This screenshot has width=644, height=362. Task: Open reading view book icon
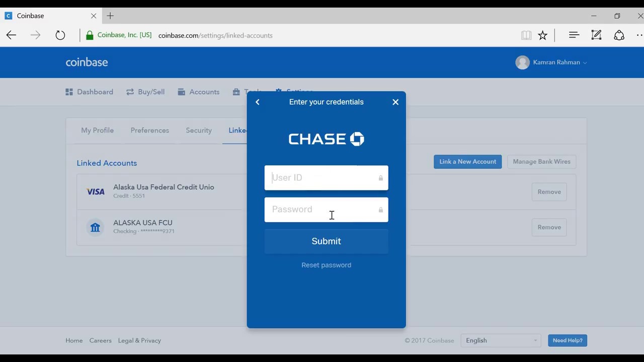[526, 35]
